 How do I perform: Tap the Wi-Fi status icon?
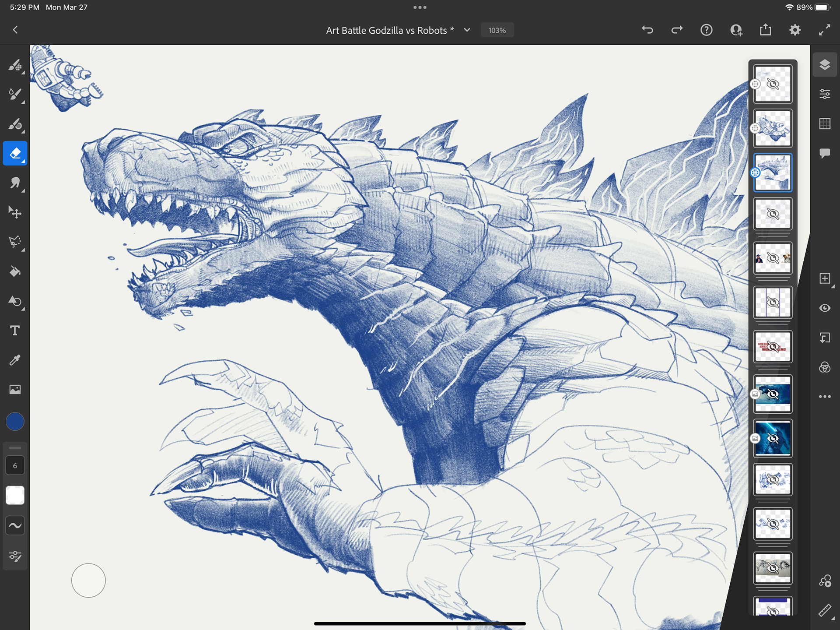point(790,7)
